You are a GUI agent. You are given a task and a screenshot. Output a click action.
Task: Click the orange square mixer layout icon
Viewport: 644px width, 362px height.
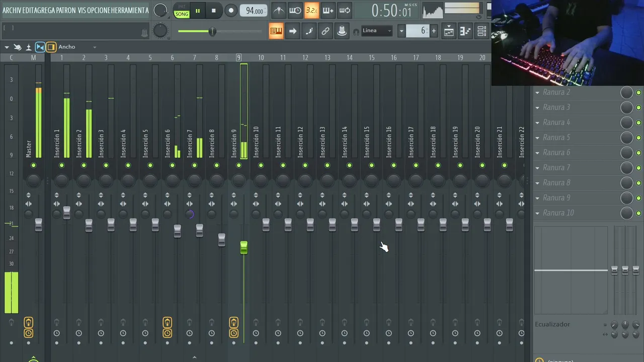tap(51, 47)
